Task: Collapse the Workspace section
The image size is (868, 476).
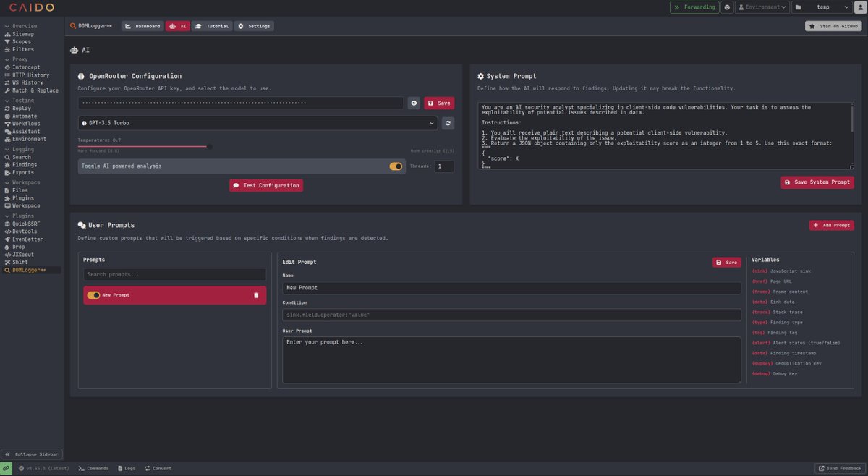Action: 22,182
